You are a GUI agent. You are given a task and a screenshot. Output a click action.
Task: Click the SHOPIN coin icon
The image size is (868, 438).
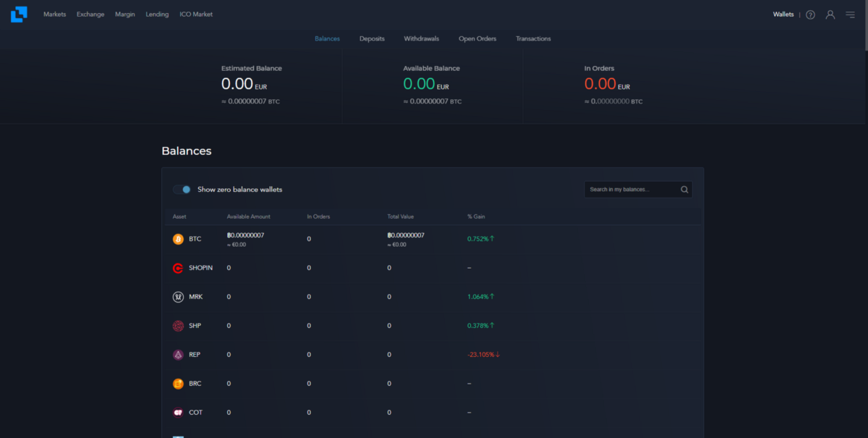[x=178, y=268]
